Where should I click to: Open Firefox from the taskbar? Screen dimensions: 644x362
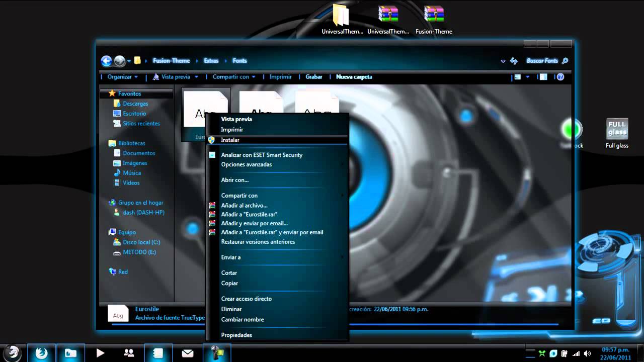41,353
